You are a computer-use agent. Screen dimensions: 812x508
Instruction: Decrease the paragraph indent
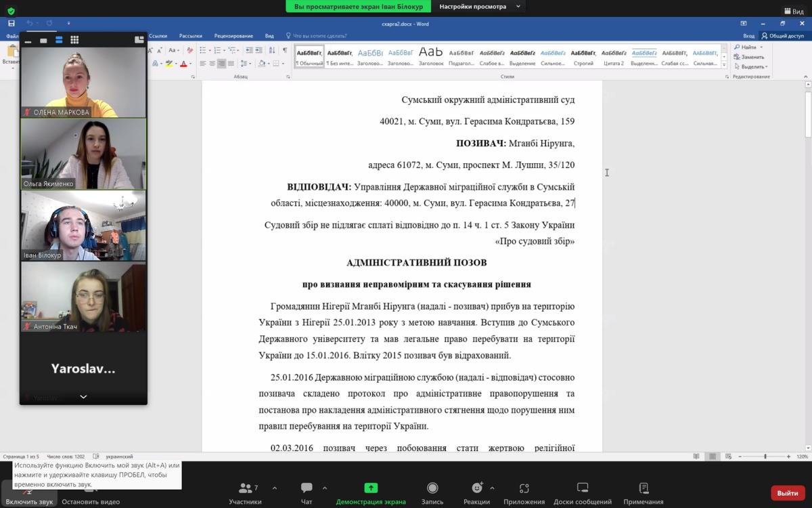click(249, 50)
